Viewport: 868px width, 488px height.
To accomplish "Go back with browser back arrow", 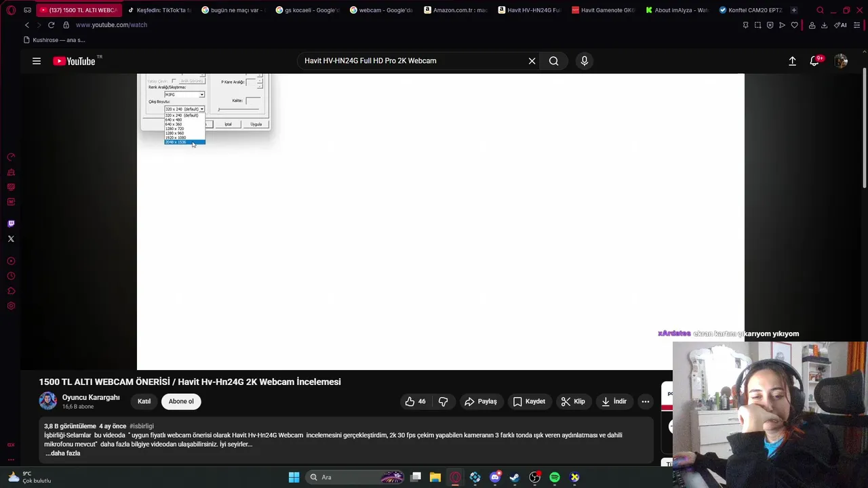I will tap(27, 25).
